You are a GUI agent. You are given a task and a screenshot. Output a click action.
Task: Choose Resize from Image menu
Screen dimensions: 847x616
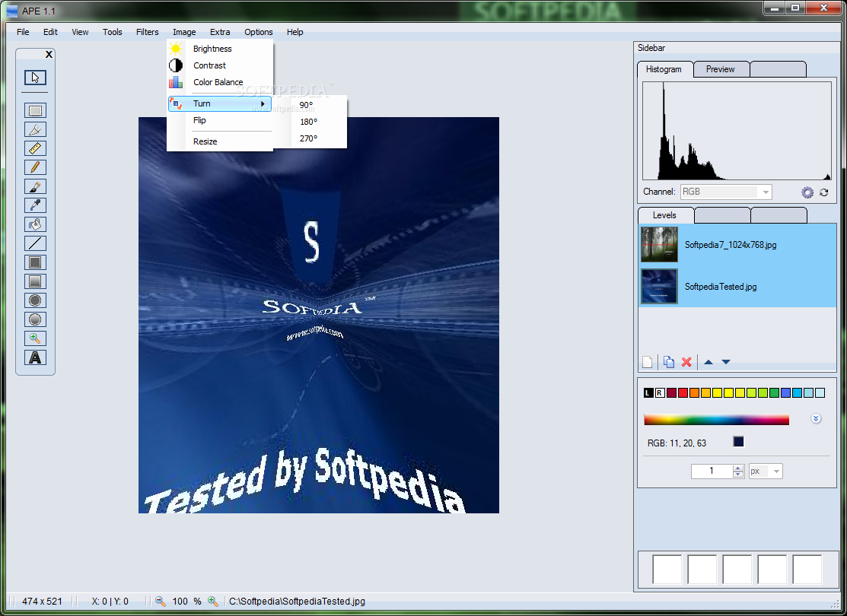[x=220, y=141]
